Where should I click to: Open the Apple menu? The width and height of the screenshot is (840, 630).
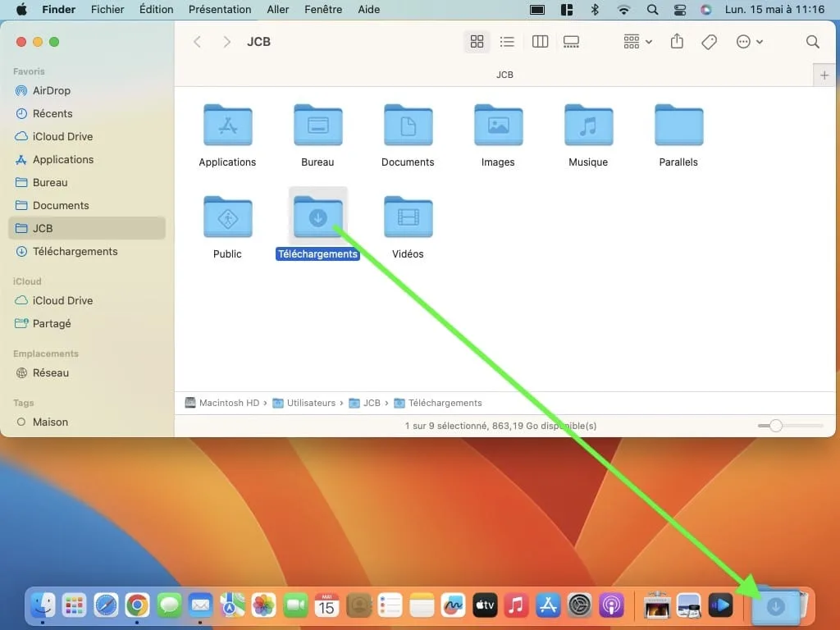pyautogui.click(x=21, y=9)
